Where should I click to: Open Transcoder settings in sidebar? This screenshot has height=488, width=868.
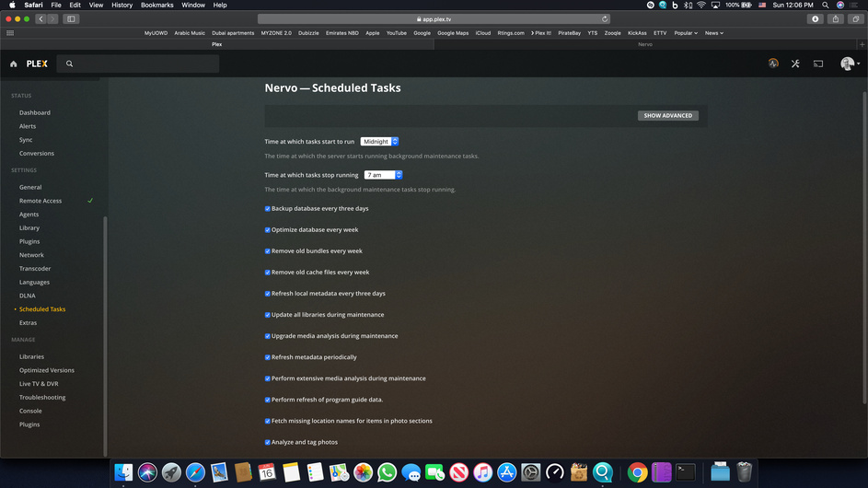click(x=35, y=269)
